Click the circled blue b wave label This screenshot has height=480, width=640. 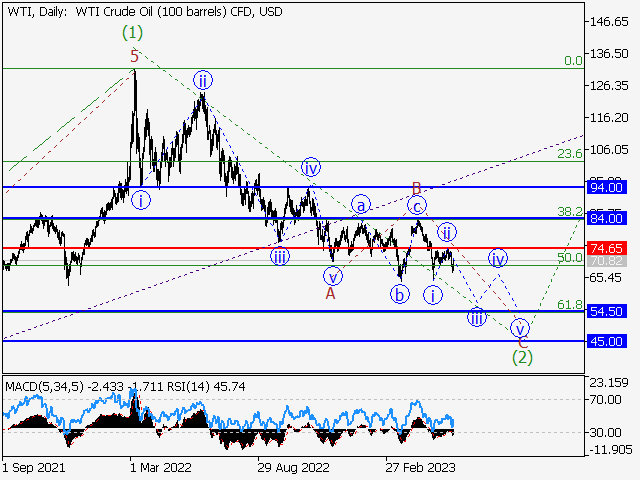click(x=400, y=294)
